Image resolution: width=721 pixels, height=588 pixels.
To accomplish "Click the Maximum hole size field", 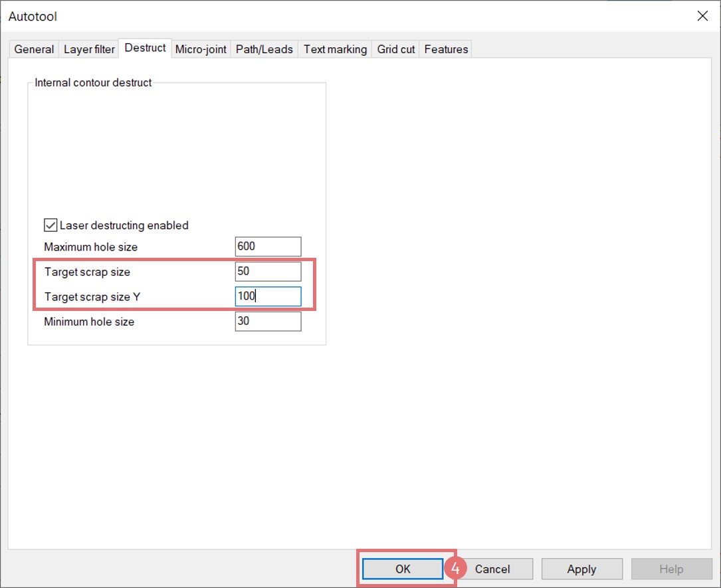I will (268, 246).
